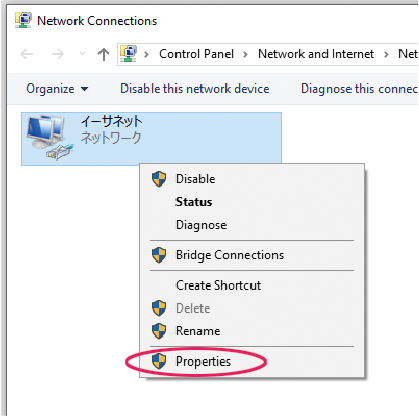Go up one folder level arrow
419x416 pixels.
click(x=103, y=54)
